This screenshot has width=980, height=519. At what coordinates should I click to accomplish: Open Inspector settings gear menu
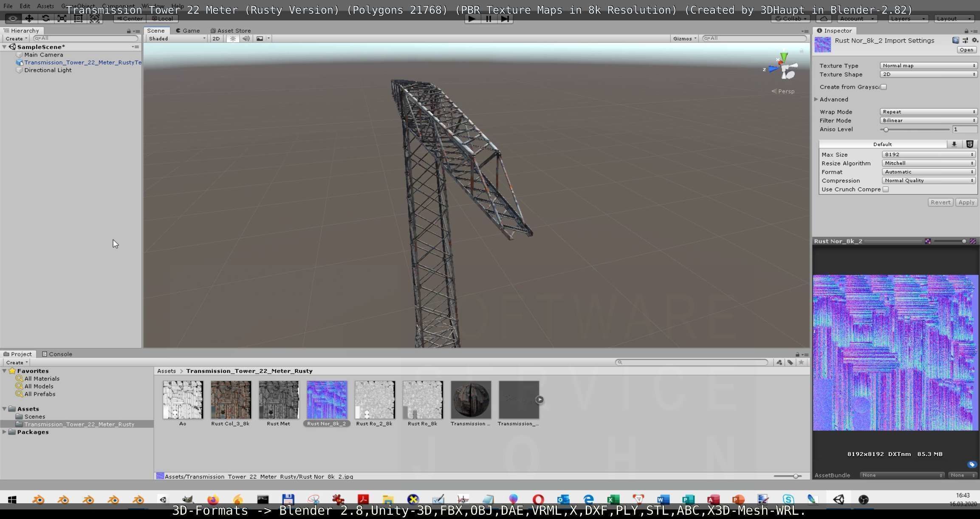pyautogui.click(x=974, y=40)
